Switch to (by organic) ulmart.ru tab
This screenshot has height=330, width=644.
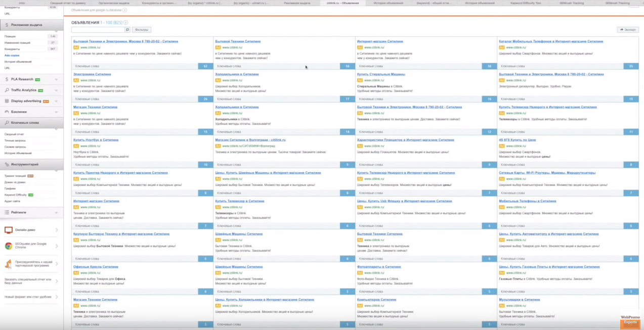(x=251, y=3)
